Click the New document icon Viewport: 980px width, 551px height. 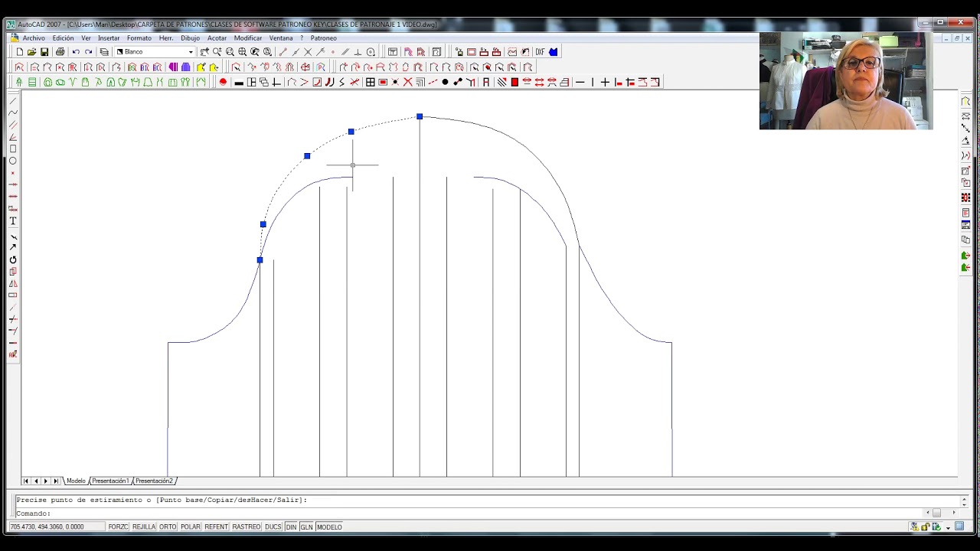pyautogui.click(x=19, y=52)
